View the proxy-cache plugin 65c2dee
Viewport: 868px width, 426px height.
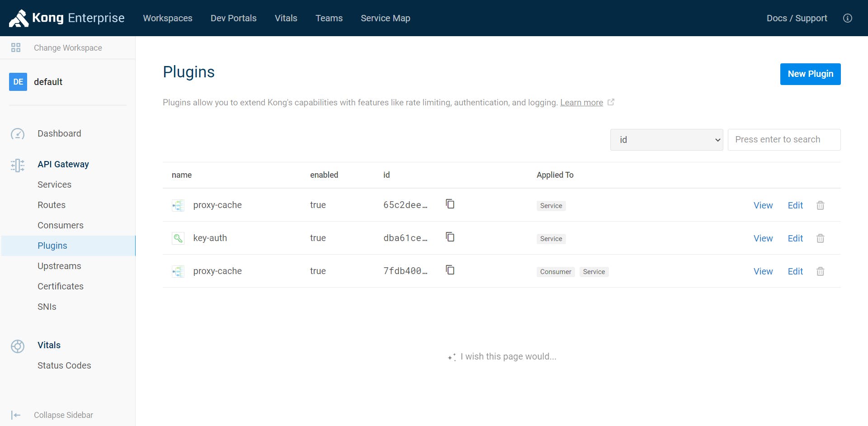[763, 205]
